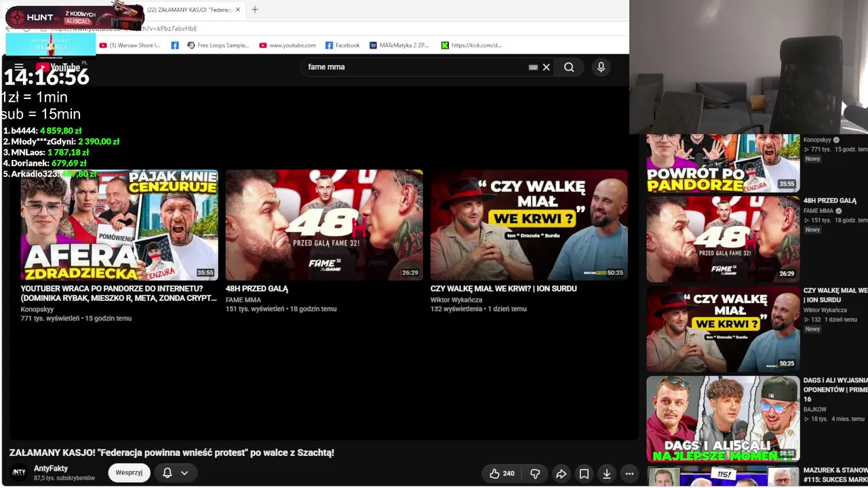The width and height of the screenshot is (868, 488).
Task: Open sidebar 'MAZUREK & STANOW' video title
Action: point(835,474)
